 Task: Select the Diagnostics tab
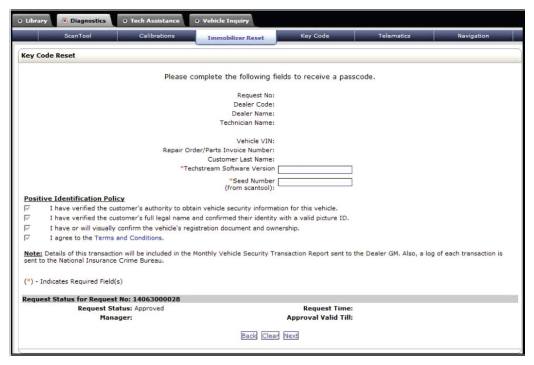(84, 21)
